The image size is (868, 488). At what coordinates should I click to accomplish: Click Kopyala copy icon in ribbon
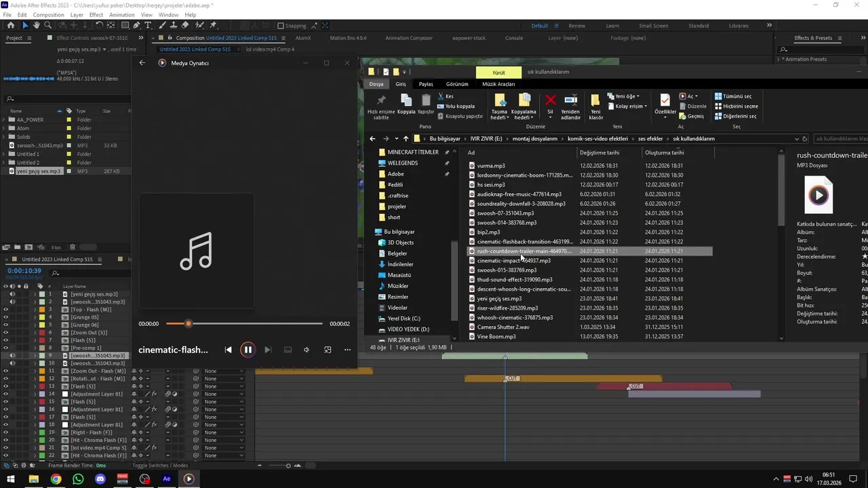pyautogui.click(x=406, y=100)
